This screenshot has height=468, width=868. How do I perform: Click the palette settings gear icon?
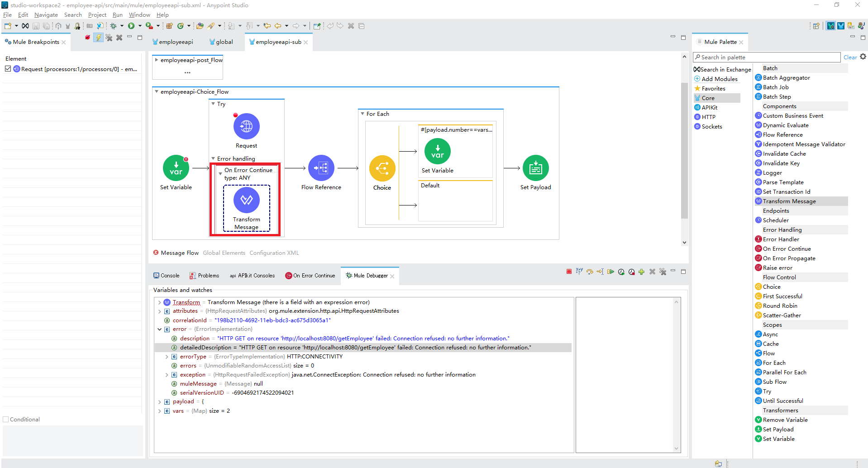click(863, 57)
